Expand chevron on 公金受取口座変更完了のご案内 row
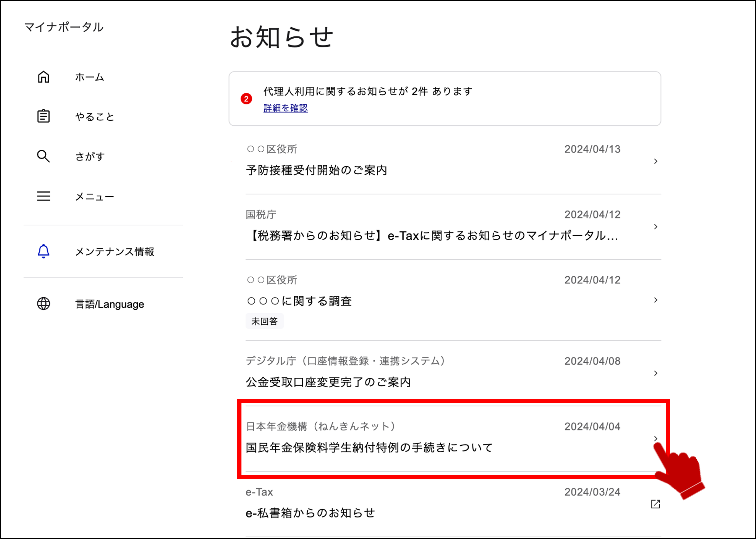Viewport: 756px width, 539px height. (656, 373)
